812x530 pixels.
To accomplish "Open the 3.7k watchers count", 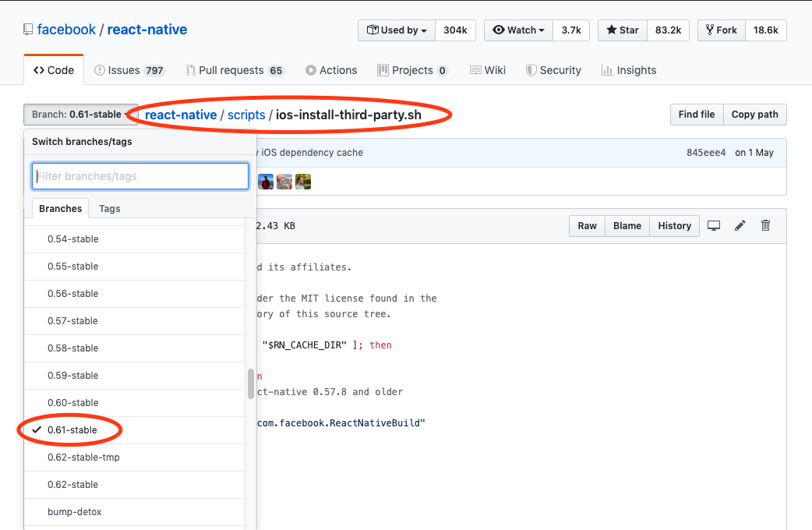I will [571, 30].
